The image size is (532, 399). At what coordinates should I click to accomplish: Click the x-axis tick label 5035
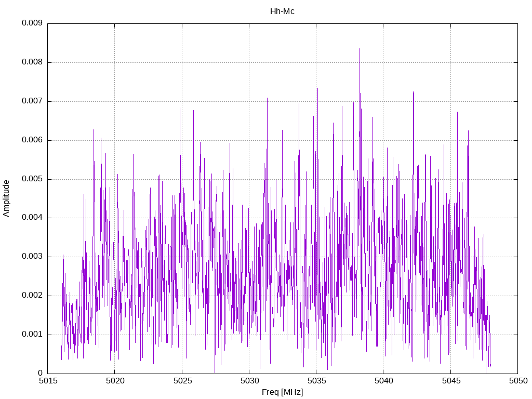(x=316, y=381)
